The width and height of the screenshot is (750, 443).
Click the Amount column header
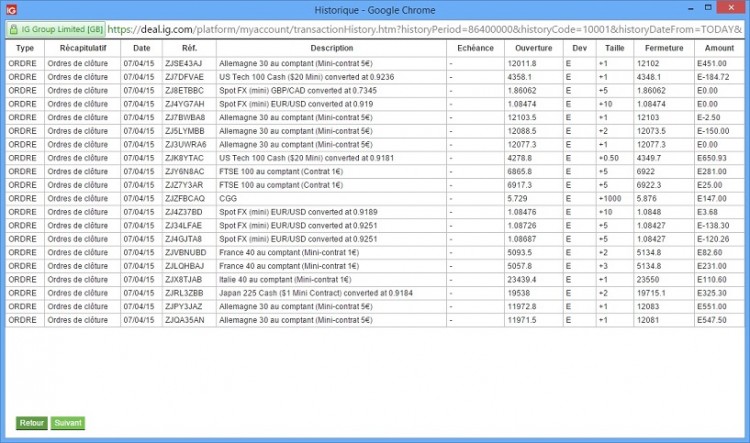(719, 48)
